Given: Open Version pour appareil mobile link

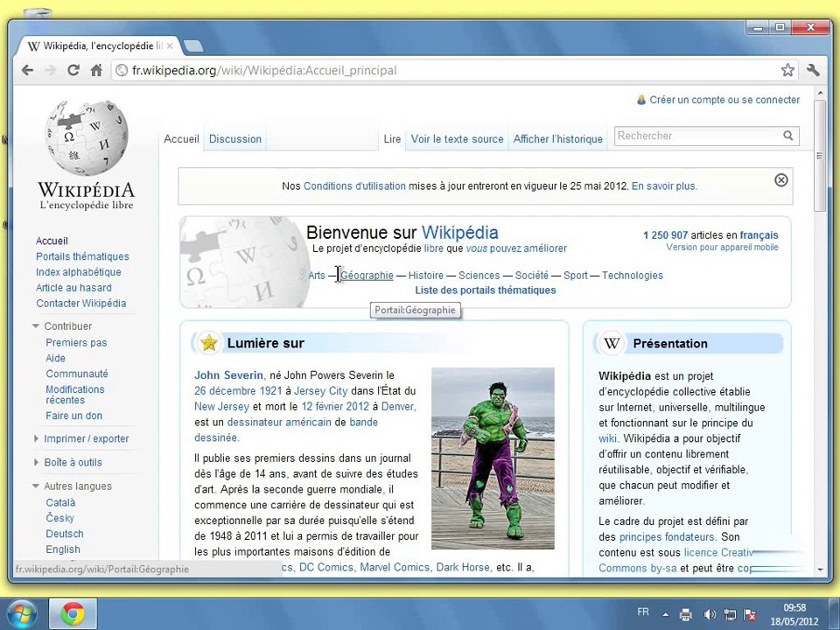Looking at the screenshot, I should click(722, 247).
